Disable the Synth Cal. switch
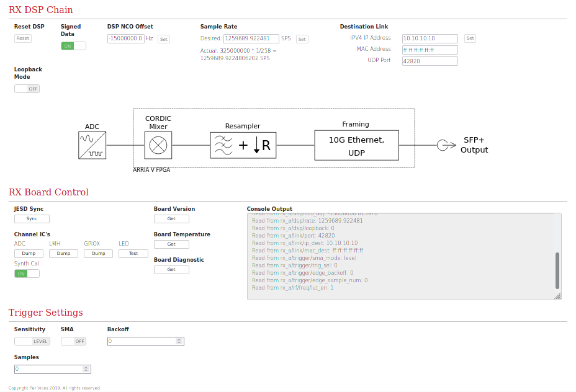576x392 pixels. (27, 274)
